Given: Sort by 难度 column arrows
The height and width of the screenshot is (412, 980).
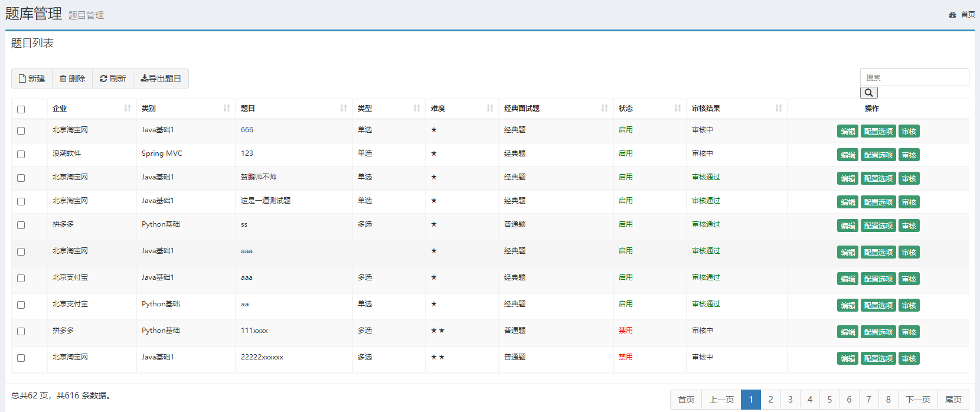Looking at the screenshot, I should (490, 108).
